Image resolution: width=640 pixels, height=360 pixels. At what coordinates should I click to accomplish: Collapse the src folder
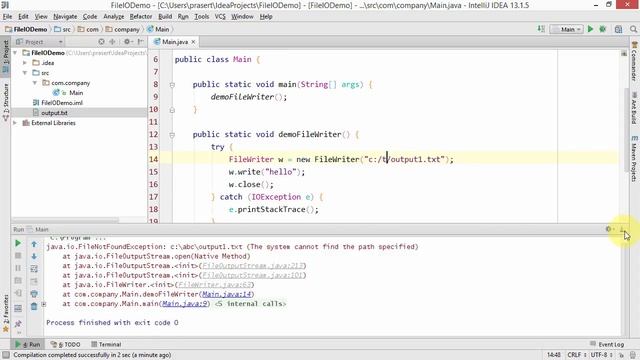coord(25,73)
